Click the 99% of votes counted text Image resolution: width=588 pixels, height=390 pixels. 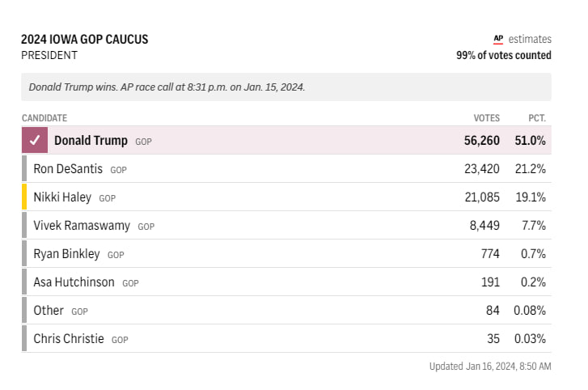[x=504, y=56]
